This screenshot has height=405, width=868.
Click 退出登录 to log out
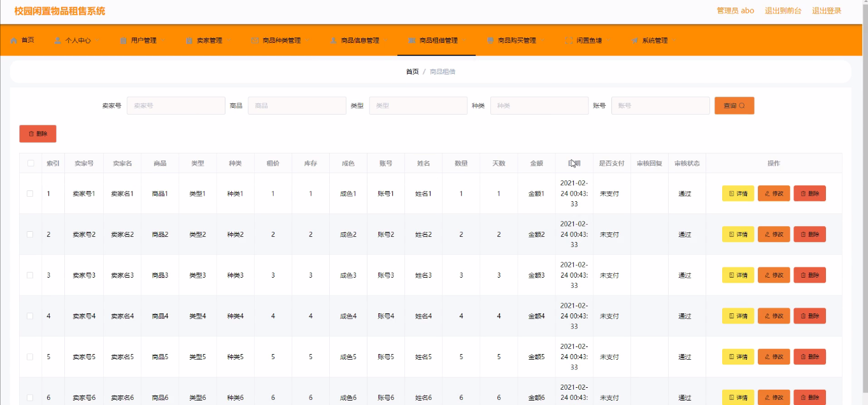pos(826,11)
